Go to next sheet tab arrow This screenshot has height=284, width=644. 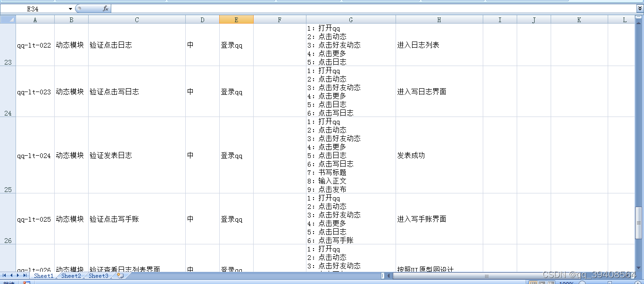[x=18, y=276]
